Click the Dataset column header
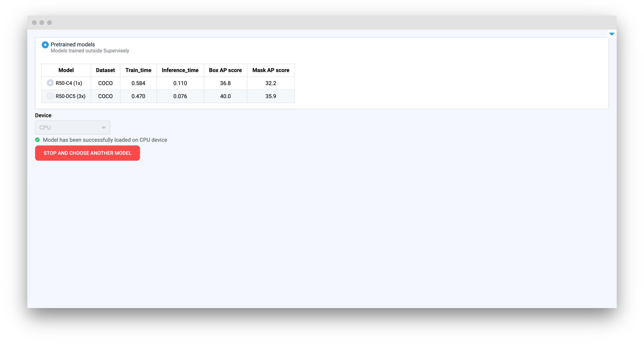The width and height of the screenshot is (644, 347). (105, 70)
